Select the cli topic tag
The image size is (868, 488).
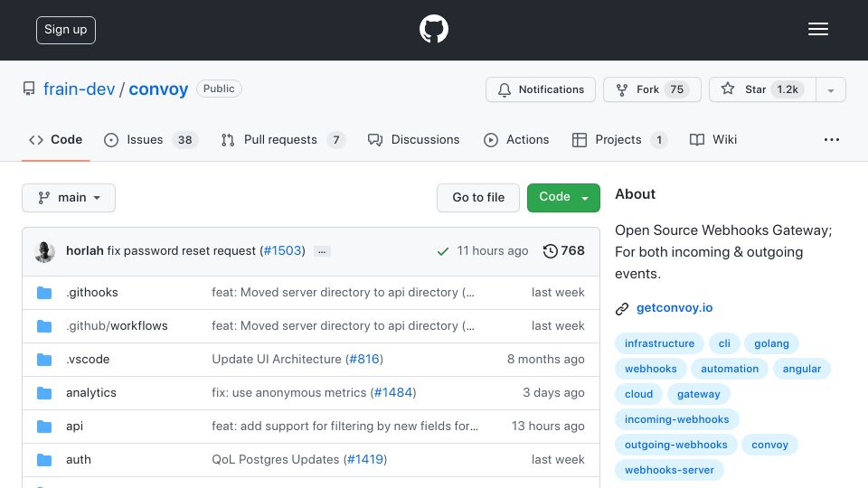[724, 343]
